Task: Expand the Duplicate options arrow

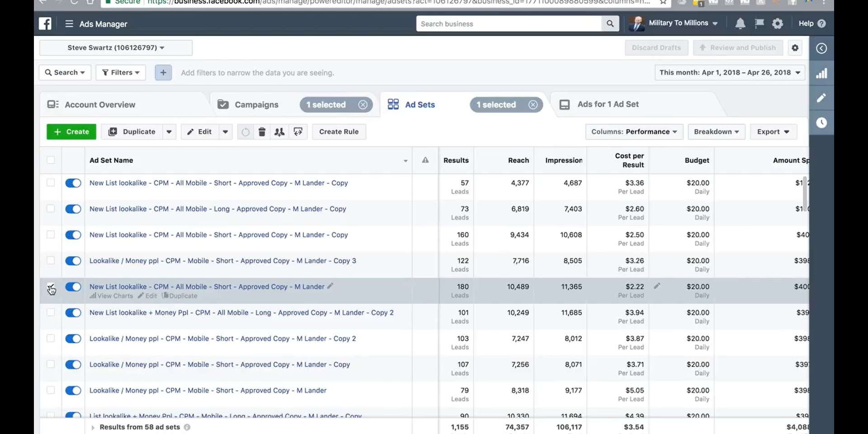Action: [169, 132]
